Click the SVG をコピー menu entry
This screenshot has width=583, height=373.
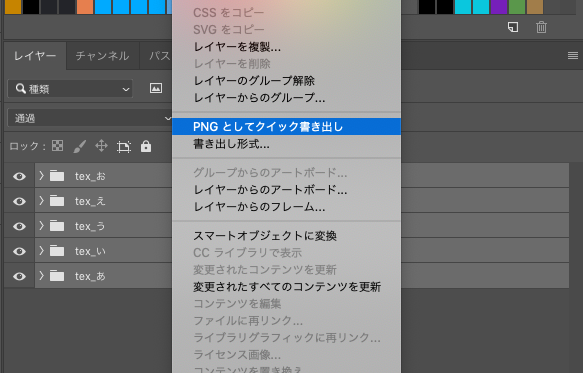tap(286, 30)
